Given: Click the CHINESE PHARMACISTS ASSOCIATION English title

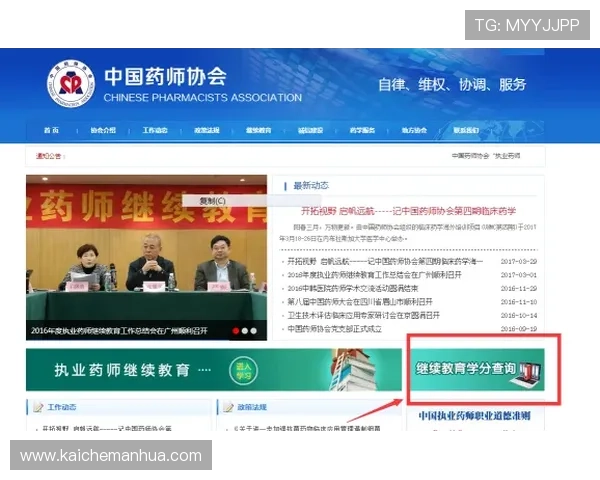Looking at the screenshot, I should [203, 98].
